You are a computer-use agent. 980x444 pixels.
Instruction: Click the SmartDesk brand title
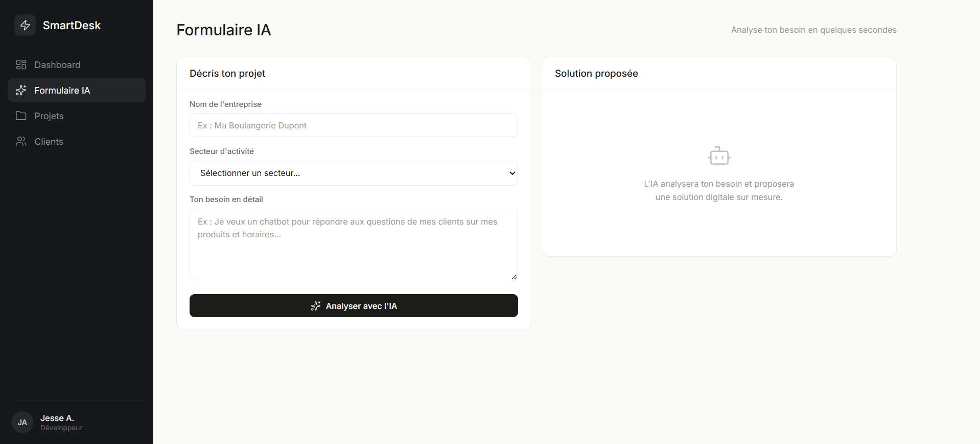click(x=72, y=25)
